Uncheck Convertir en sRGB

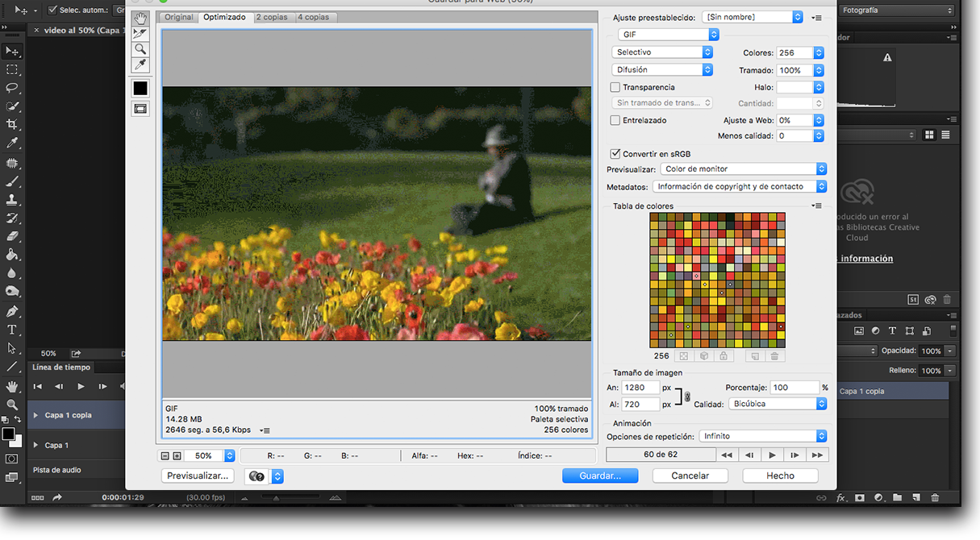coord(615,154)
